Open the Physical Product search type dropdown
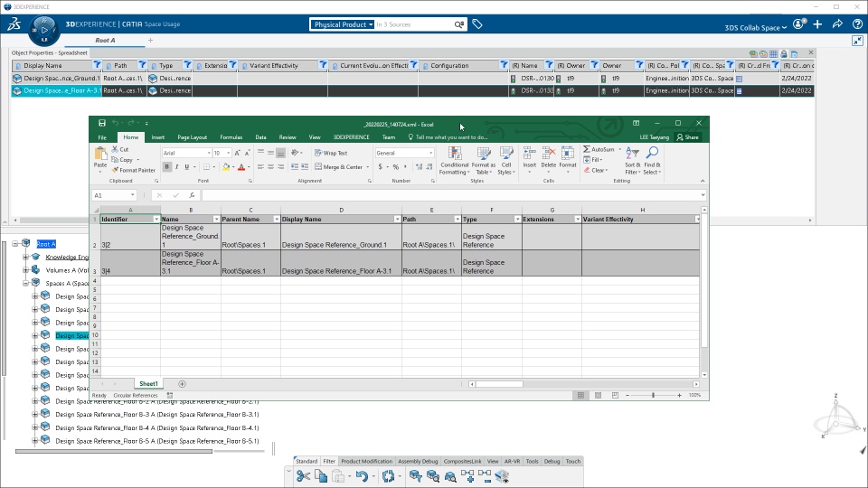This screenshot has height=488, width=868. pos(342,24)
